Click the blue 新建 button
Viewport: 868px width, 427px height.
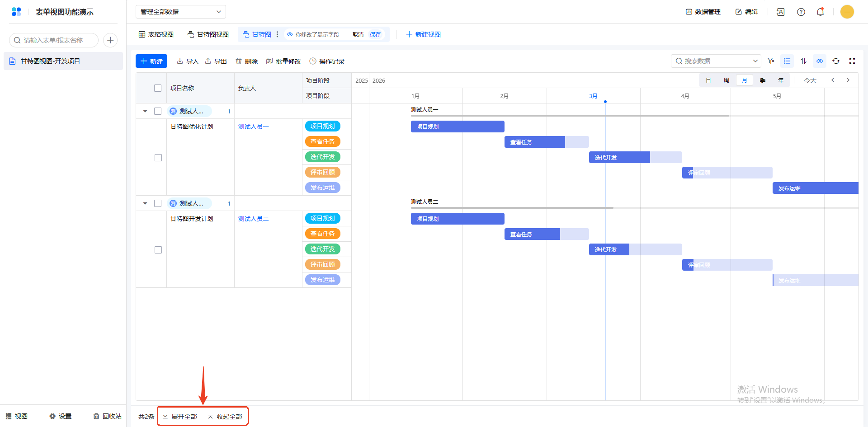click(x=151, y=61)
